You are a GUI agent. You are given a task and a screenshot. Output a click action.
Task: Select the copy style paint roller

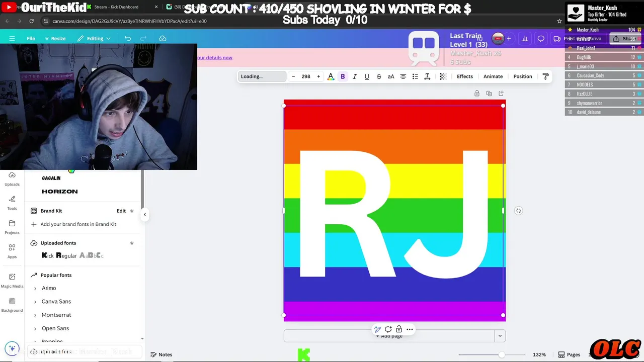tap(545, 76)
